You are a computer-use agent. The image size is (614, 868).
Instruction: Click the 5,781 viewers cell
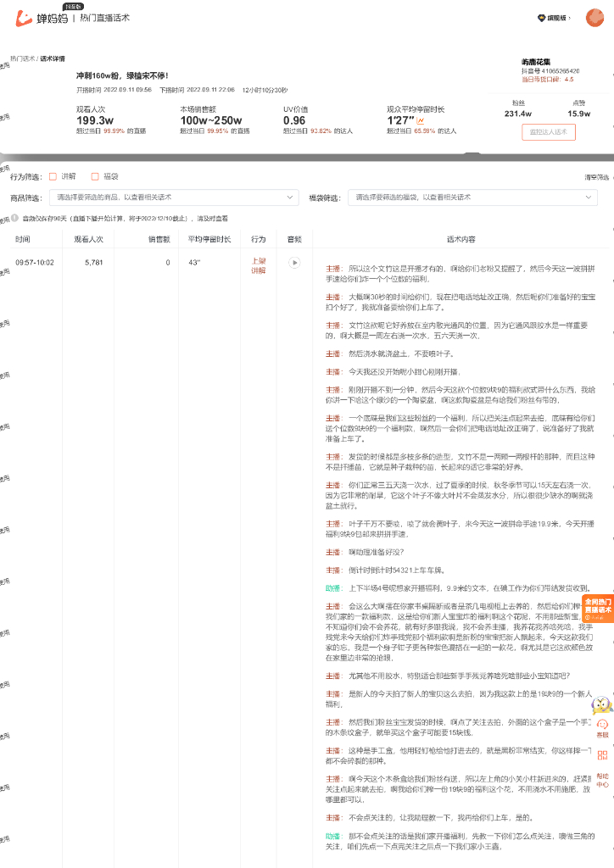click(94, 263)
